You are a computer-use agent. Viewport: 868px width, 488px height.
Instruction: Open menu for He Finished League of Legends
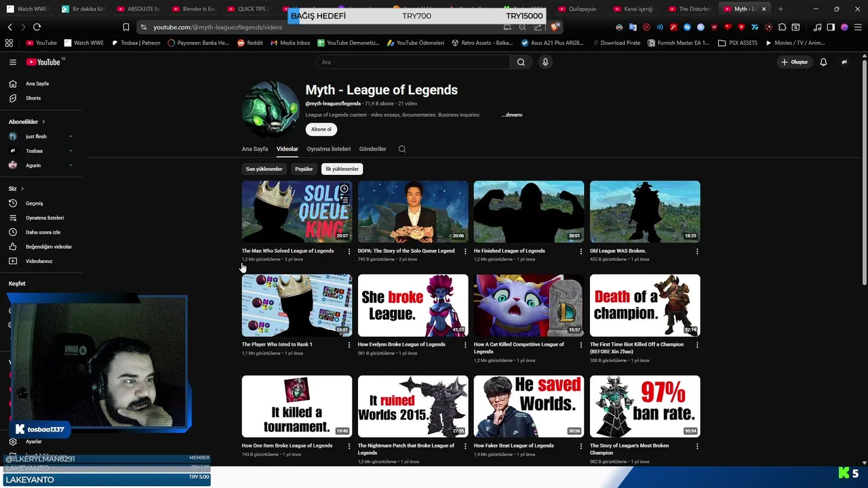[581, 251]
